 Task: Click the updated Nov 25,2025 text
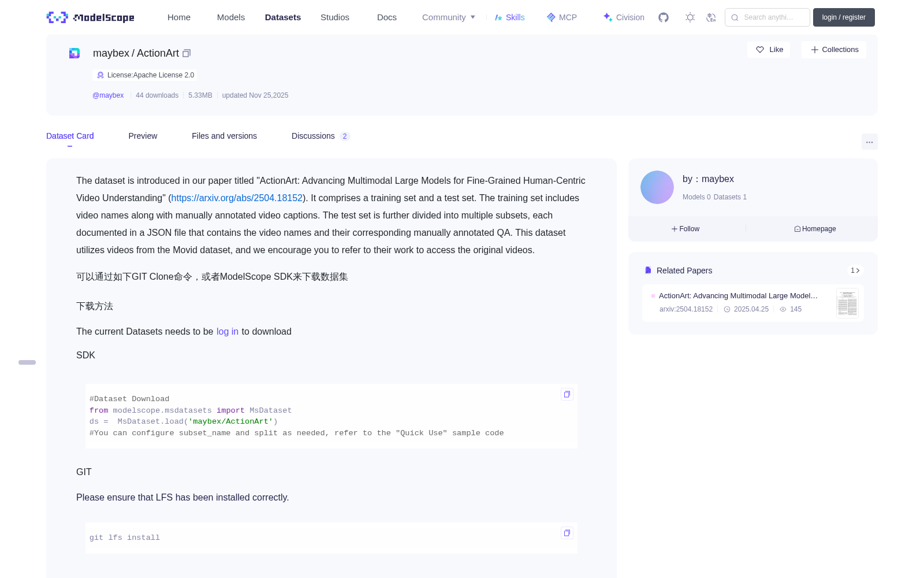click(x=255, y=95)
